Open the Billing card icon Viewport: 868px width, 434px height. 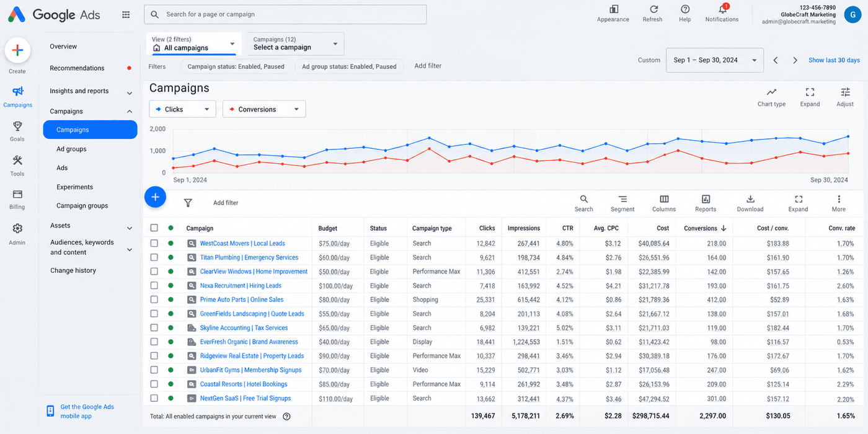17,194
